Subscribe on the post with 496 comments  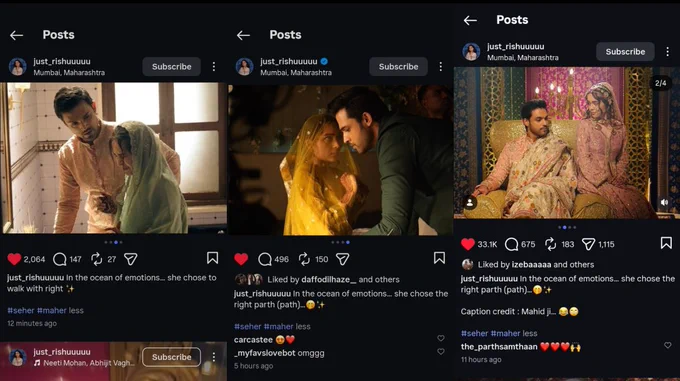point(399,67)
